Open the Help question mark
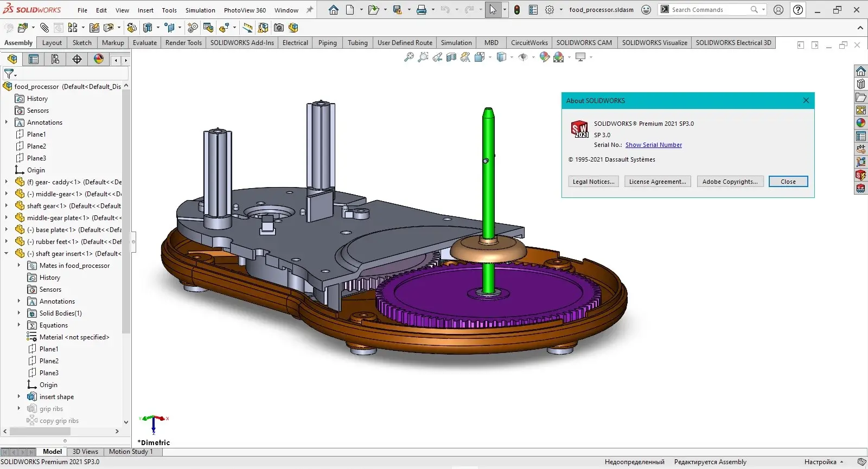 pyautogui.click(x=798, y=10)
